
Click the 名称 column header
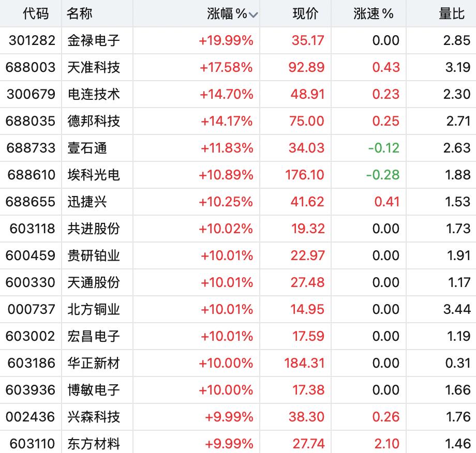pos(79,13)
